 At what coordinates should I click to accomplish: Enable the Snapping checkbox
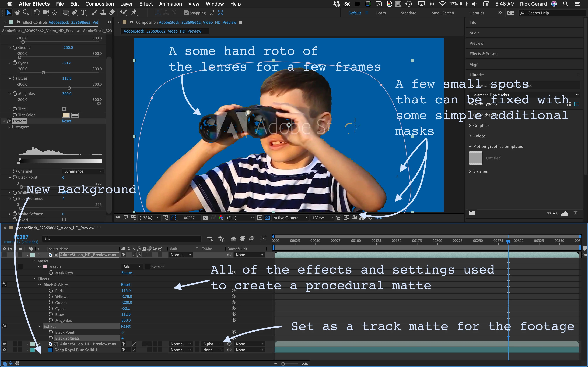click(x=186, y=13)
